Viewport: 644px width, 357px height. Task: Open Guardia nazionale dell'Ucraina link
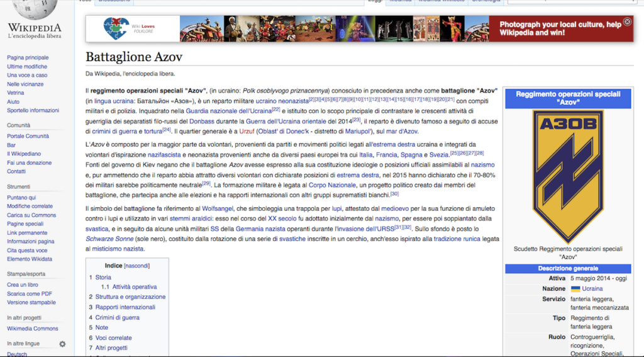228,111
